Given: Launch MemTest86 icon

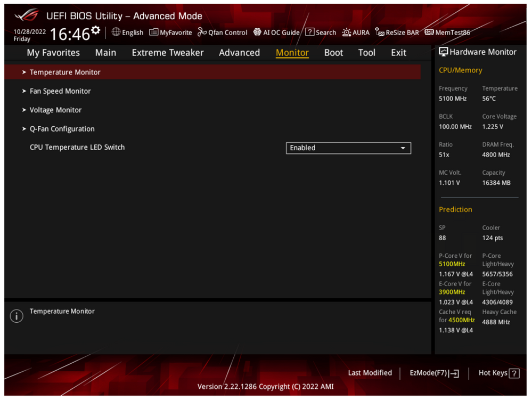Looking at the screenshot, I should [429, 32].
